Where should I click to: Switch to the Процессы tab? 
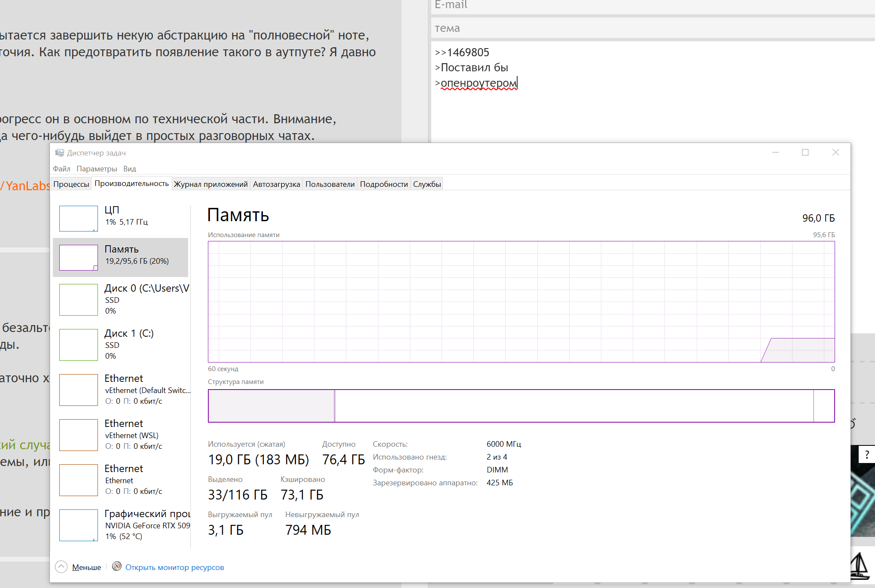[x=71, y=184]
